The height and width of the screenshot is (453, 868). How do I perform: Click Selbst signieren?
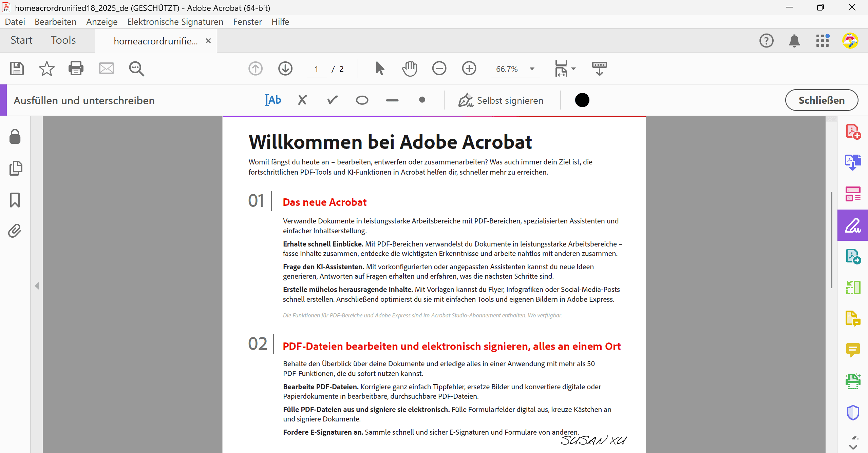[501, 100]
